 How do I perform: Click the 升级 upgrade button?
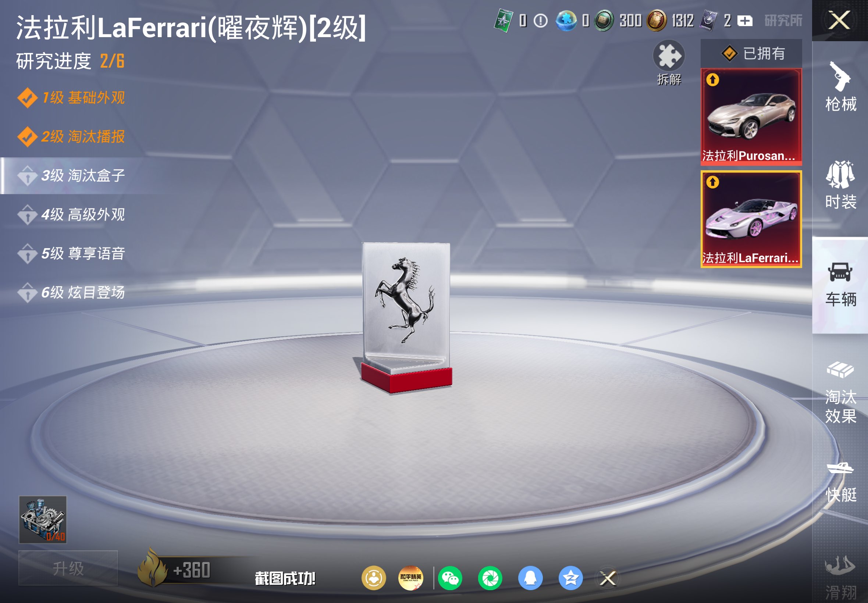click(x=68, y=568)
